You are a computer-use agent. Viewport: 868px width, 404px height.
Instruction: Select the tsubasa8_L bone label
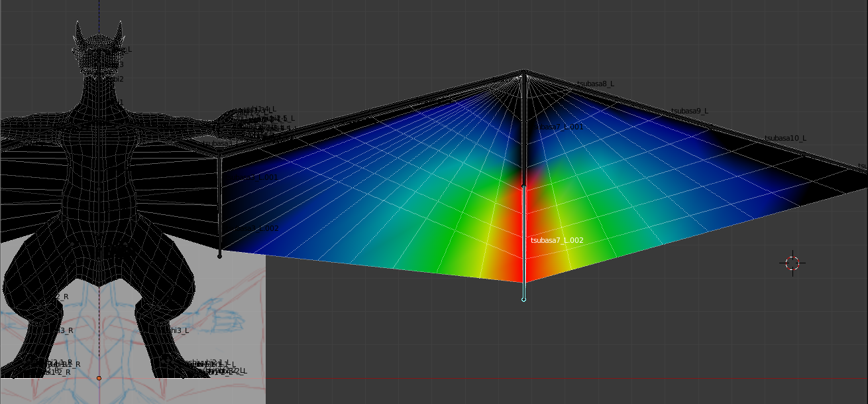[596, 84]
